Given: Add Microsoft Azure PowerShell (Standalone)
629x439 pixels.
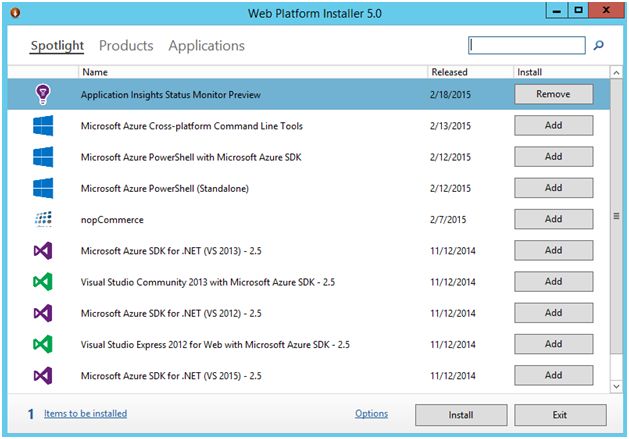Looking at the screenshot, I should pos(553,187).
